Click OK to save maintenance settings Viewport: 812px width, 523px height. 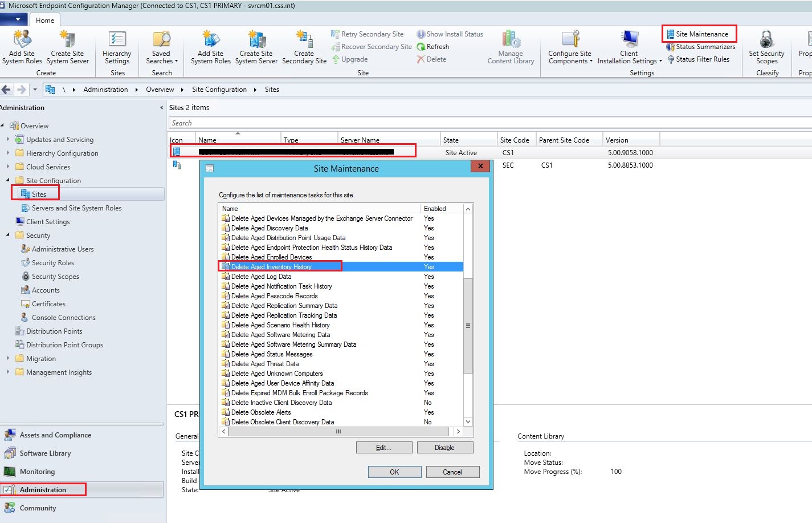click(x=394, y=472)
